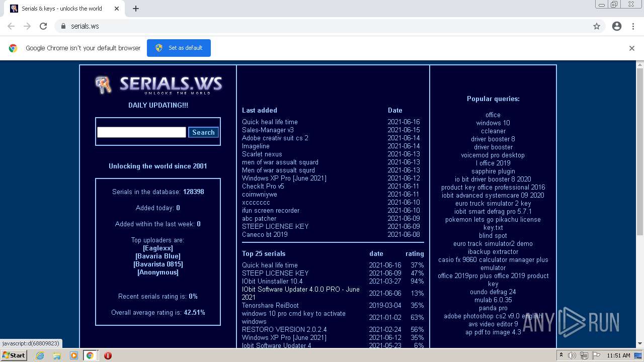Click the red stop-sign taskbar icon
644x362 pixels.
[x=108, y=355]
